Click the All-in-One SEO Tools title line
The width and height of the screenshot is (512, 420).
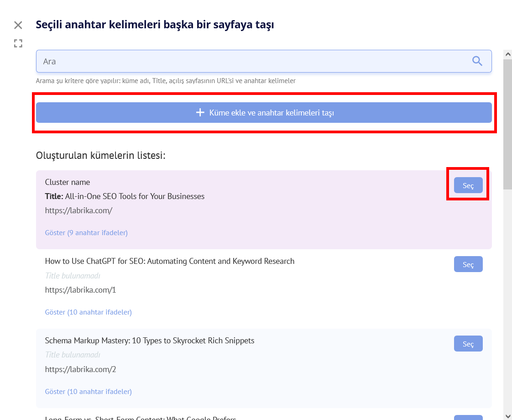click(x=125, y=196)
